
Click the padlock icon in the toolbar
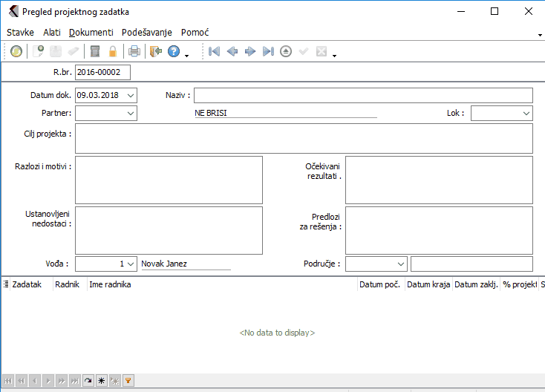point(113,51)
